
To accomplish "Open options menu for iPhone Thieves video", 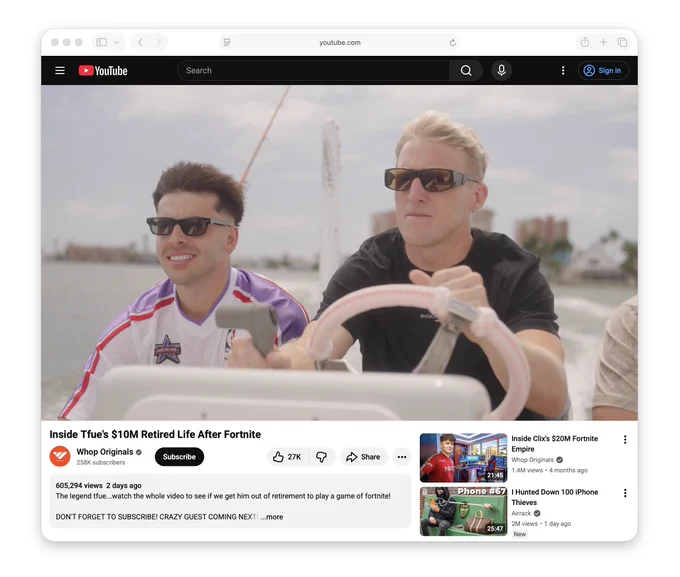I will click(x=625, y=493).
